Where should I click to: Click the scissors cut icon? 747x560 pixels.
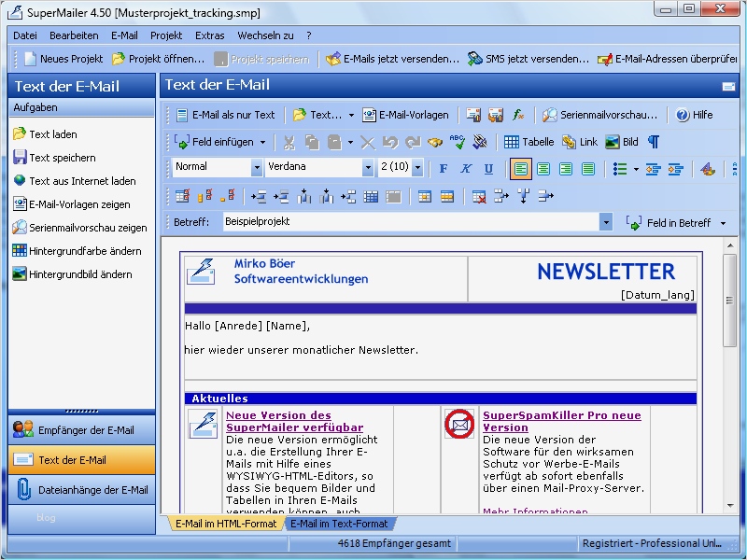(289, 143)
